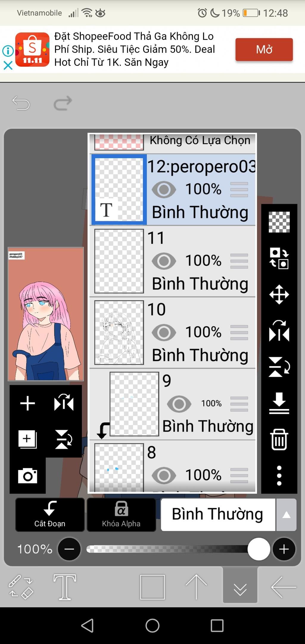
Task: Collapse layer panel with double-chevron down
Action: click(240, 587)
